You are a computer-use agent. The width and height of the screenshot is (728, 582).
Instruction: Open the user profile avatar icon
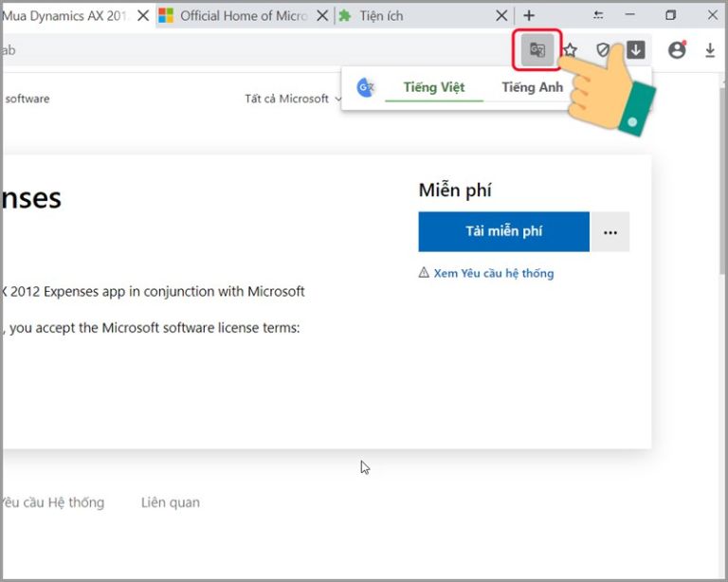coord(677,49)
